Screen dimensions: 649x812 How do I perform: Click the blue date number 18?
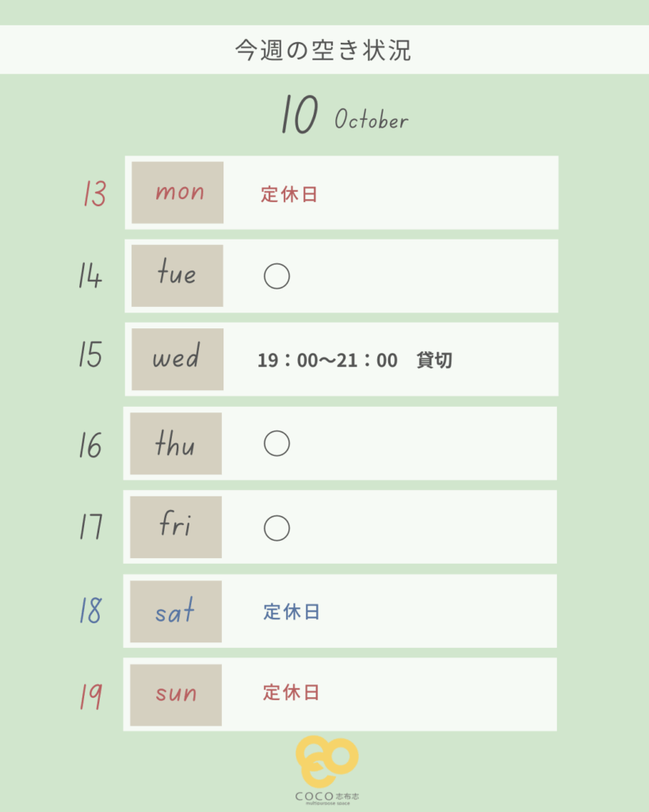click(x=90, y=612)
